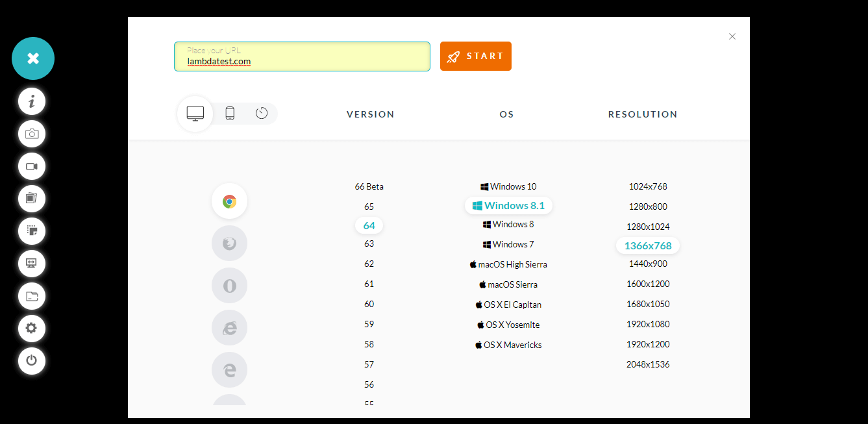The width and height of the screenshot is (868, 424).
Task: Click the START button
Action: (475, 56)
